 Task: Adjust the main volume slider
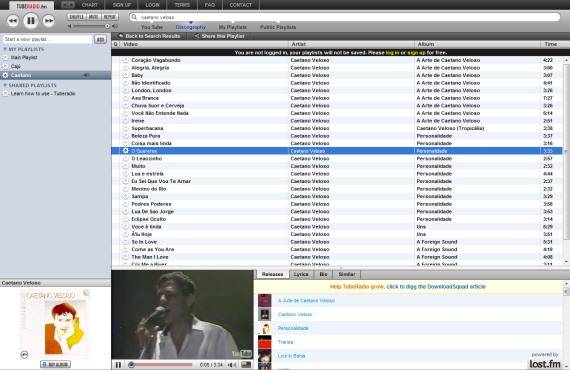click(x=91, y=26)
